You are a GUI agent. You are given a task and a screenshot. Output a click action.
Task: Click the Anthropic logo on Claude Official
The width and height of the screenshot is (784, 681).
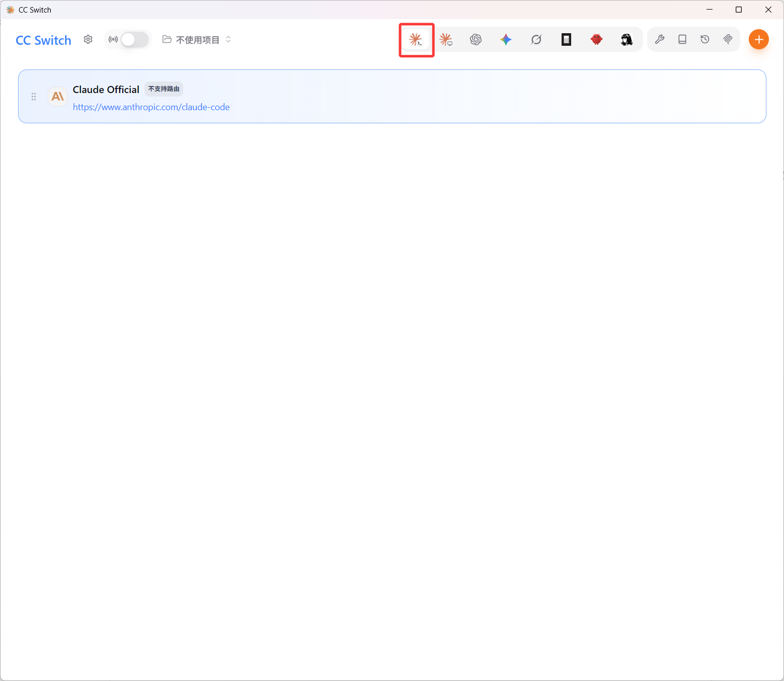[58, 96]
